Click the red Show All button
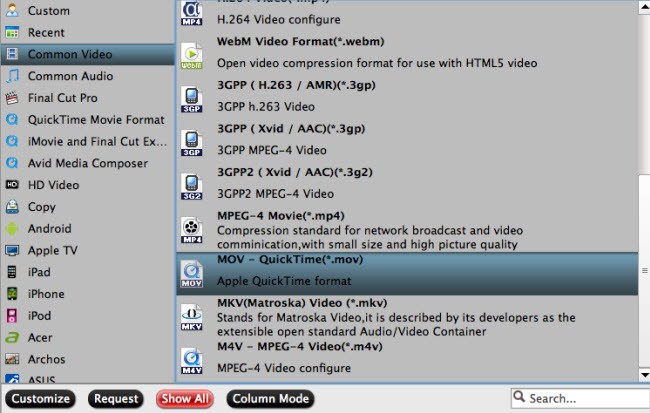650x413 pixels. coord(185,399)
